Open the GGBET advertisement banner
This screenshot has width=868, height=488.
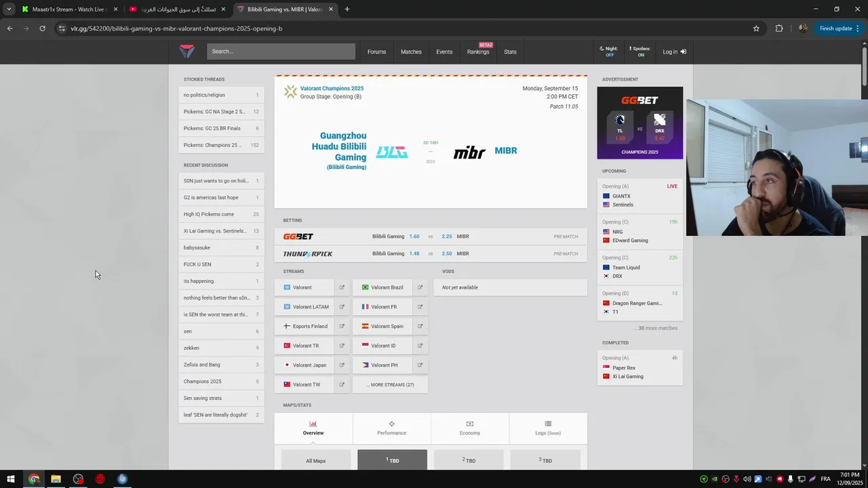click(640, 123)
